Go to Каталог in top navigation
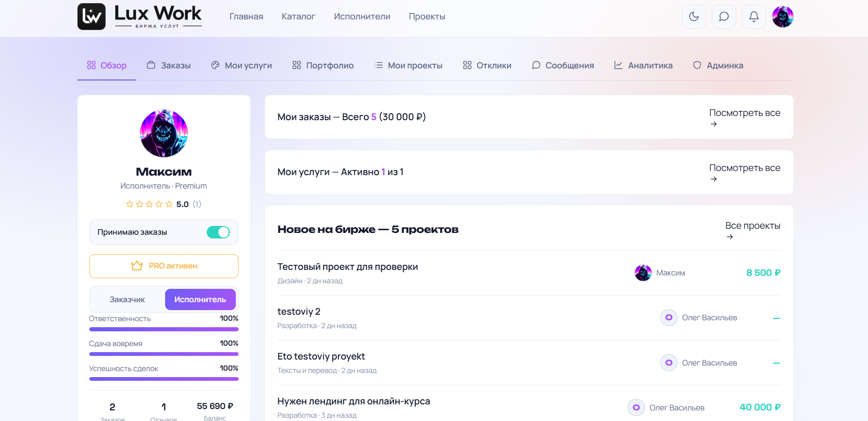The height and width of the screenshot is (421, 868). point(298,17)
